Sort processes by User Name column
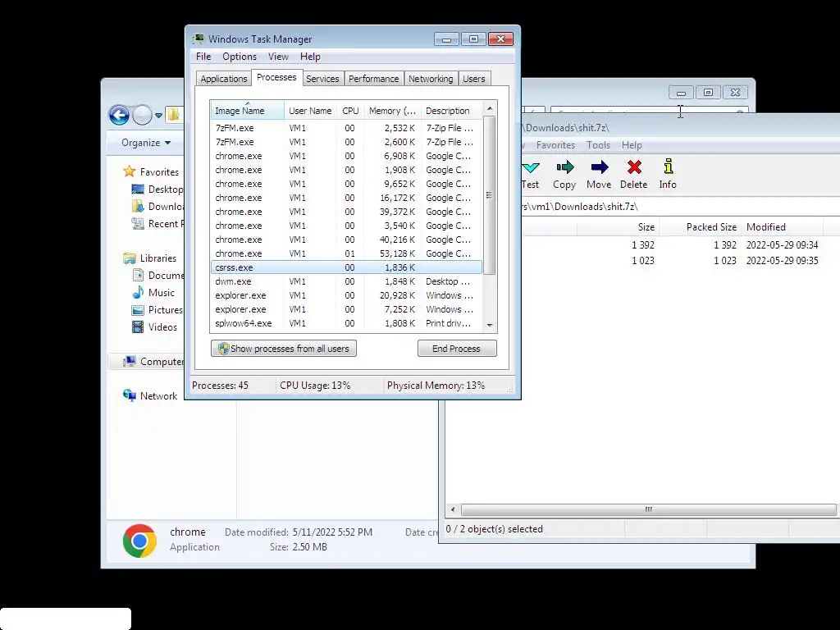This screenshot has height=630, width=840. coord(311,111)
